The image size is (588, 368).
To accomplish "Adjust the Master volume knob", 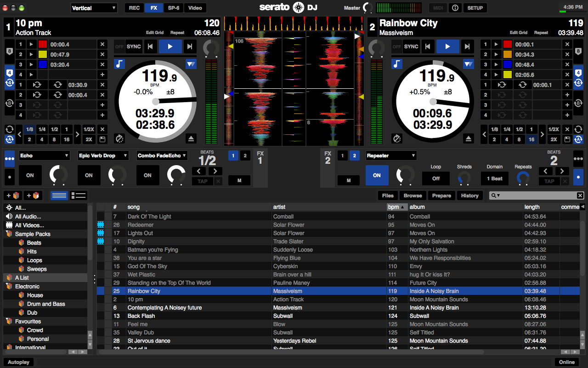I will 368,8.
